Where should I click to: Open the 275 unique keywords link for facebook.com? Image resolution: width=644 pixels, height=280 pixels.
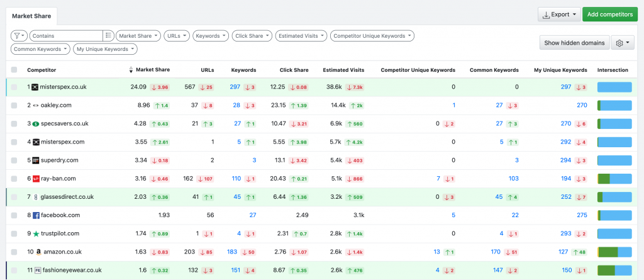pos(582,215)
